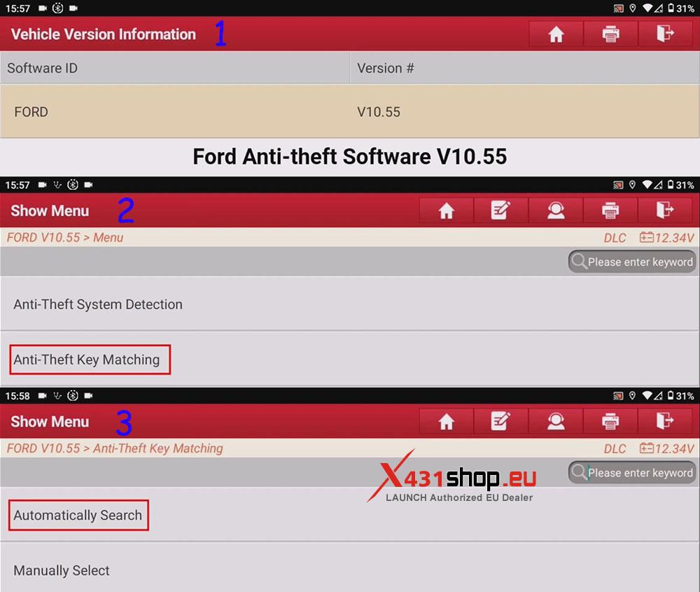This screenshot has height=592, width=700.
Task: Tap USB icon in 15:58 status bar
Action: click(57, 396)
